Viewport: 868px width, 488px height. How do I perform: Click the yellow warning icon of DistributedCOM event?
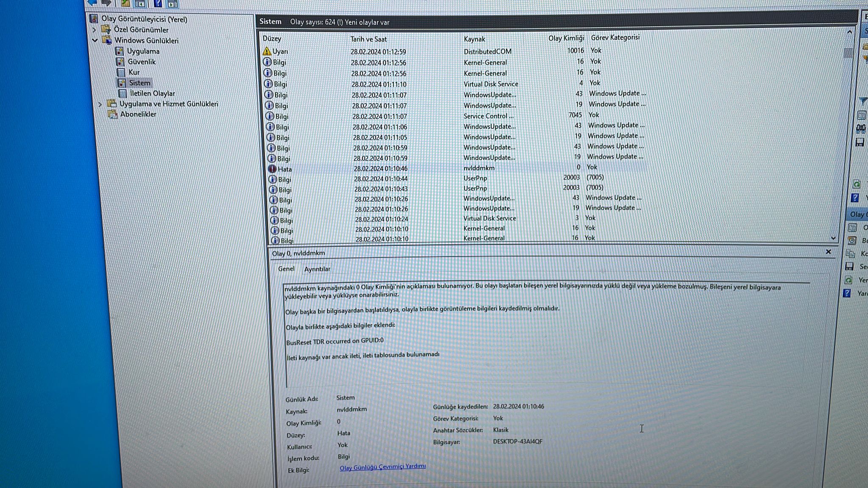(x=267, y=51)
